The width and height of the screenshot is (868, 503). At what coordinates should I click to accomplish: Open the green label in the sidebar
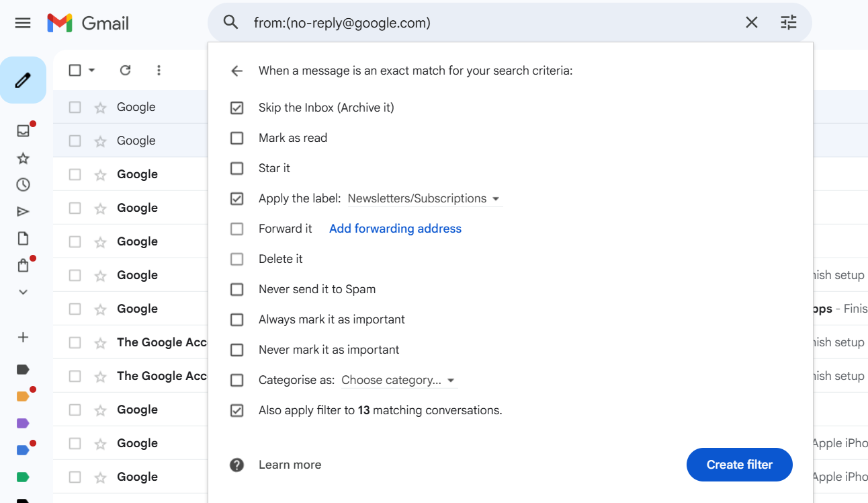(x=23, y=477)
